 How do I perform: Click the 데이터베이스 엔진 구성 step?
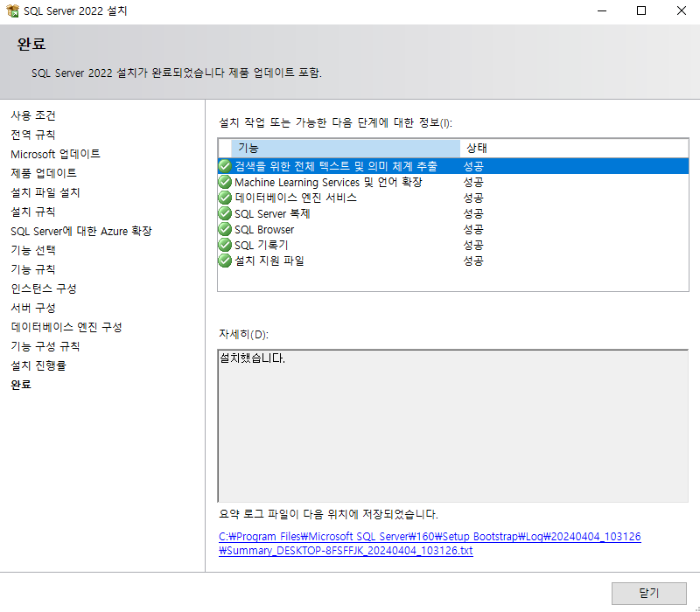pyautogui.click(x=66, y=327)
